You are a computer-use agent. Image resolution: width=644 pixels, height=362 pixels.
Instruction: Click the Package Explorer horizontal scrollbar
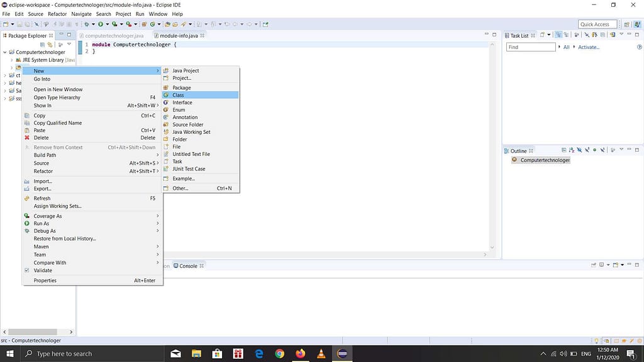click(33, 332)
